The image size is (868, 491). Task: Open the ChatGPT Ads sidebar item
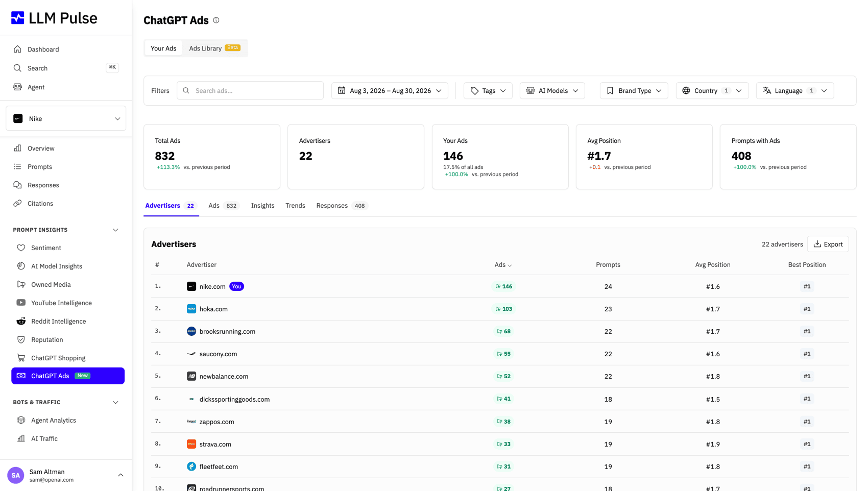[x=68, y=376]
